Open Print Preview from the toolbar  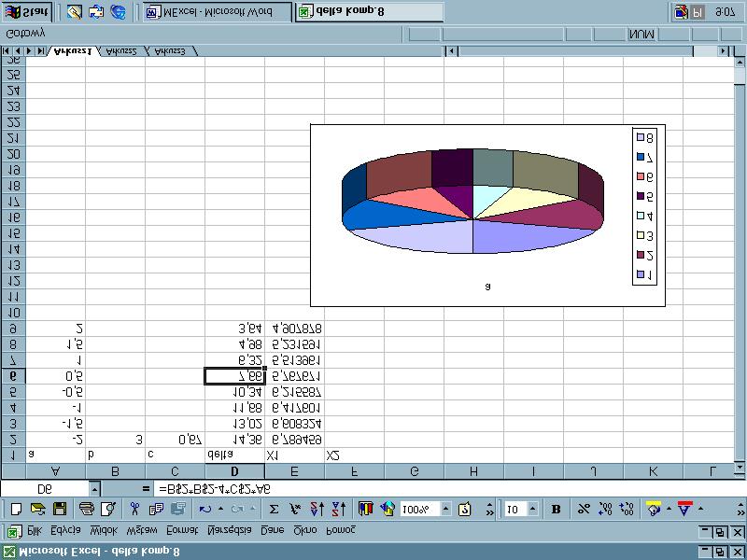click(108, 509)
